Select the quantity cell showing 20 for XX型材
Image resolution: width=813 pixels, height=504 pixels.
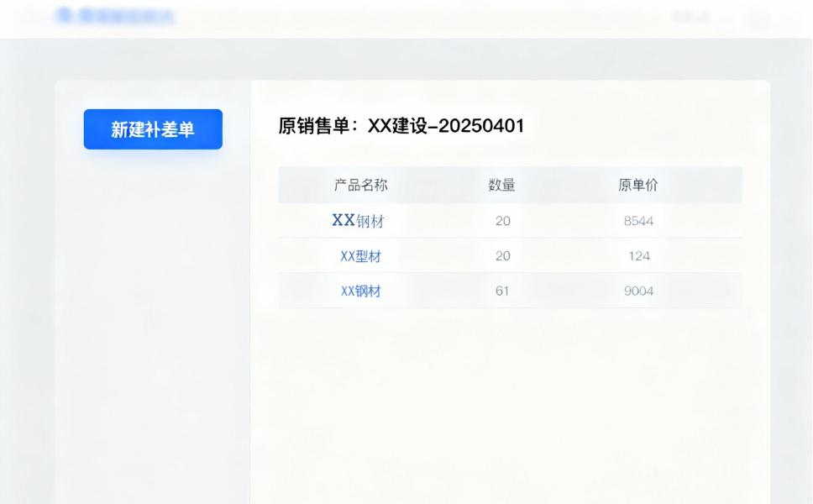point(501,255)
